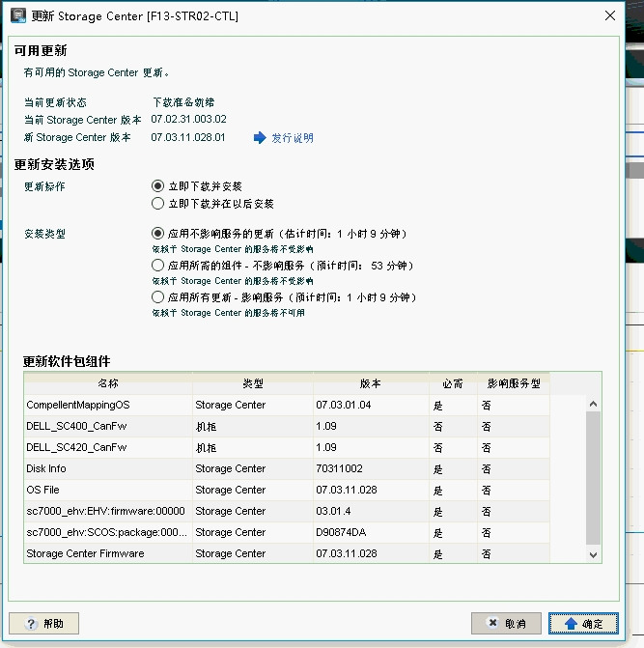Confirm update with 确定 button

point(583,623)
